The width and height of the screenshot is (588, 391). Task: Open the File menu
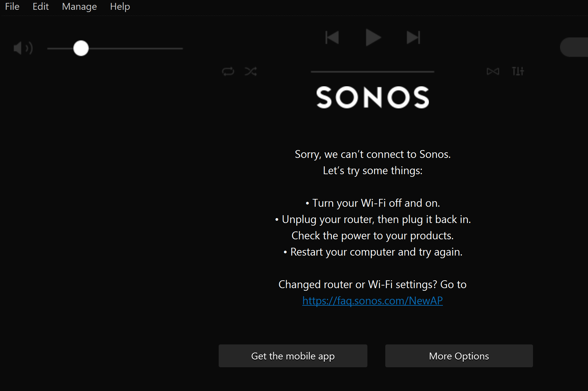click(12, 7)
